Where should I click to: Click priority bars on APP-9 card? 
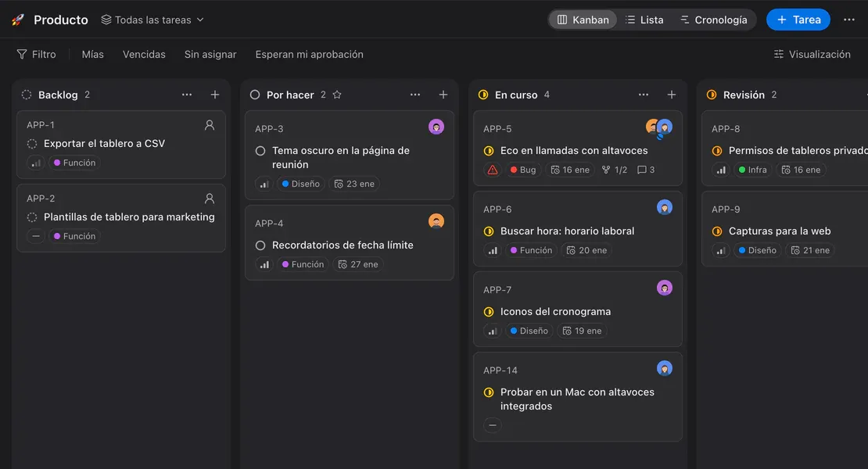pyautogui.click(x=721, y=251)
